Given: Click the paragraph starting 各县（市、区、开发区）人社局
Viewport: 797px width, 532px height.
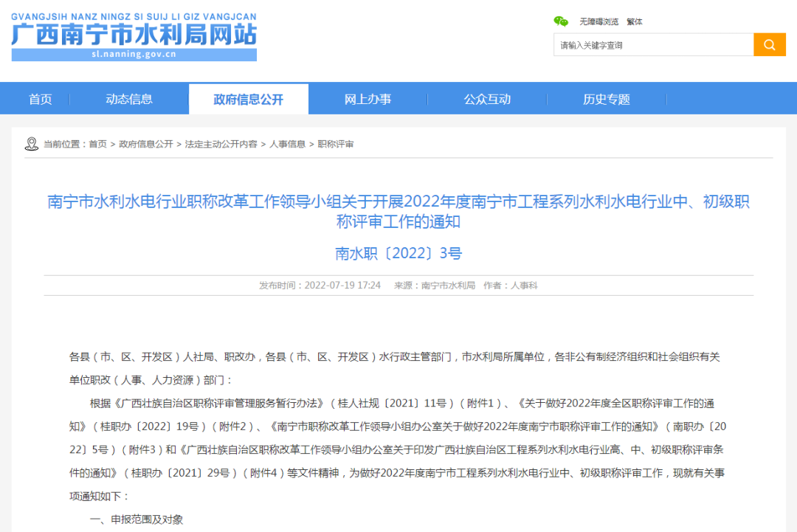Looking at the screenshot, I should click(394, 368).
